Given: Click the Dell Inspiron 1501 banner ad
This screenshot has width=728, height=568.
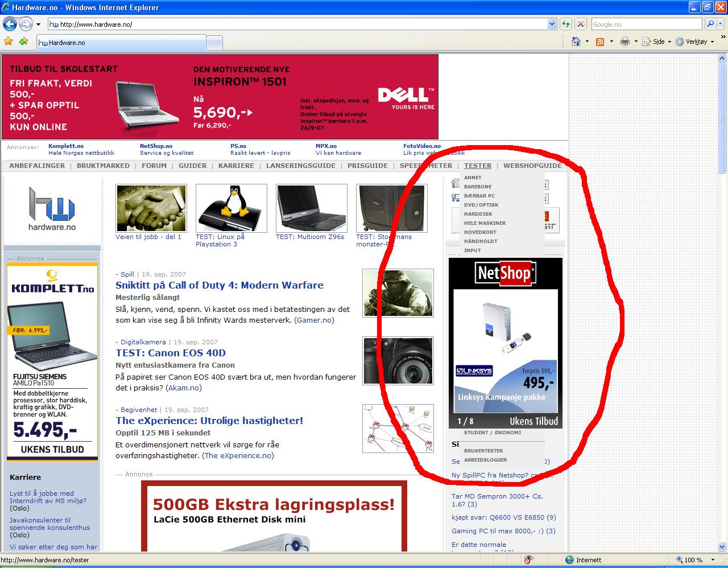Looking at the screenshot, I should tap(220, 97).
